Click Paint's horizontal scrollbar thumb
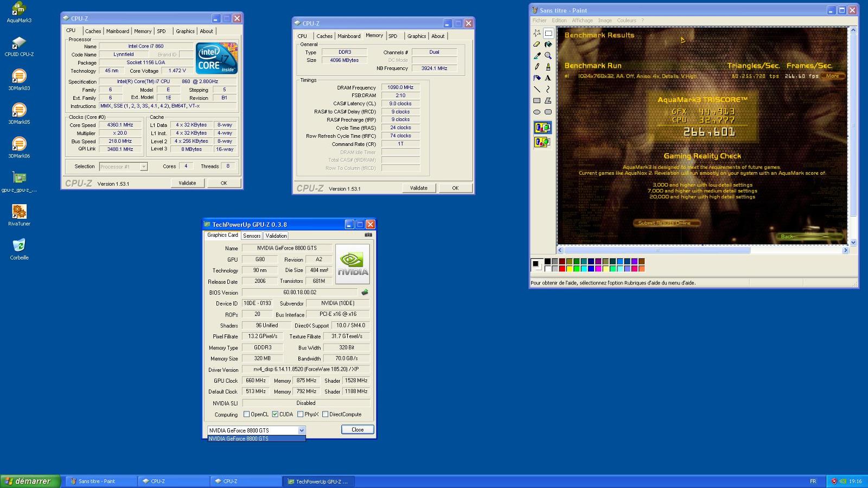 pyautogui.click(x=658, y=250)
